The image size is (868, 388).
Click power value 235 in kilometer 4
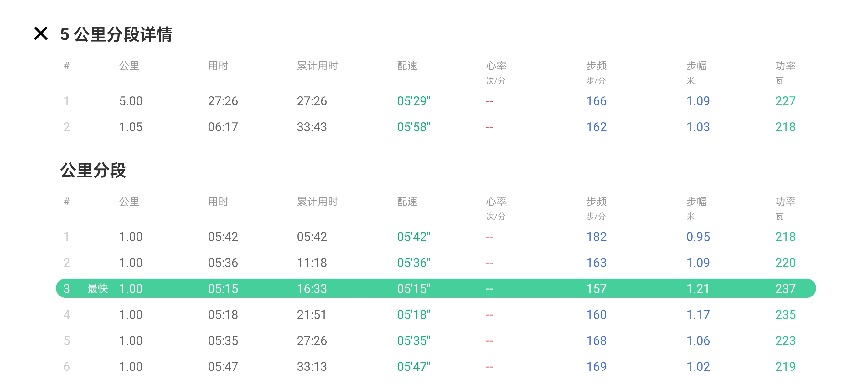[x=785, y=314]
